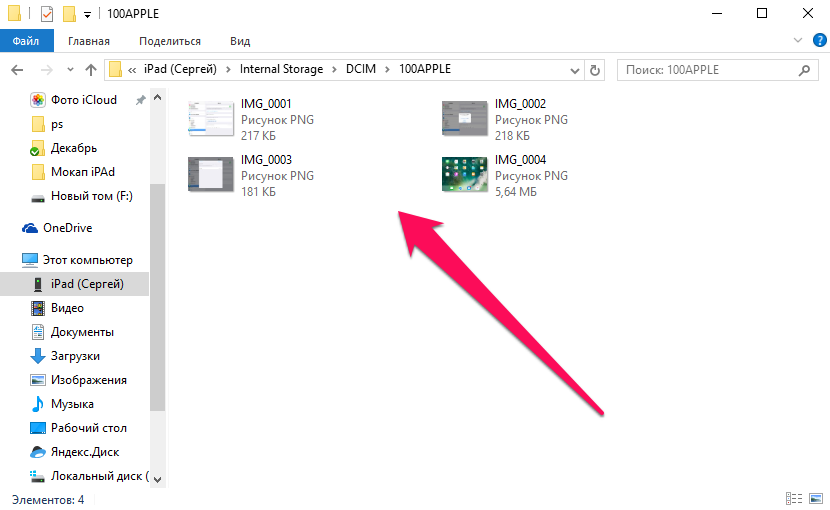
Task: Click the IMG_0001 file name
Action: (266, 104)
